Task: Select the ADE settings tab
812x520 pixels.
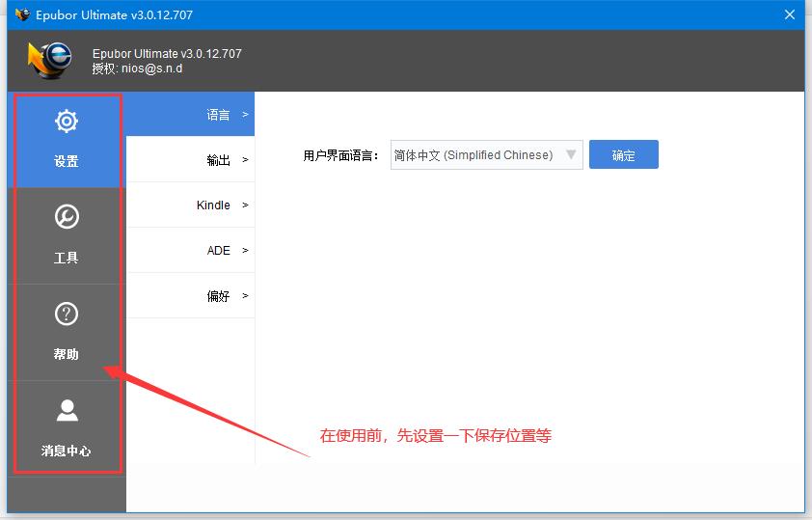Action: tap(190, 250)
